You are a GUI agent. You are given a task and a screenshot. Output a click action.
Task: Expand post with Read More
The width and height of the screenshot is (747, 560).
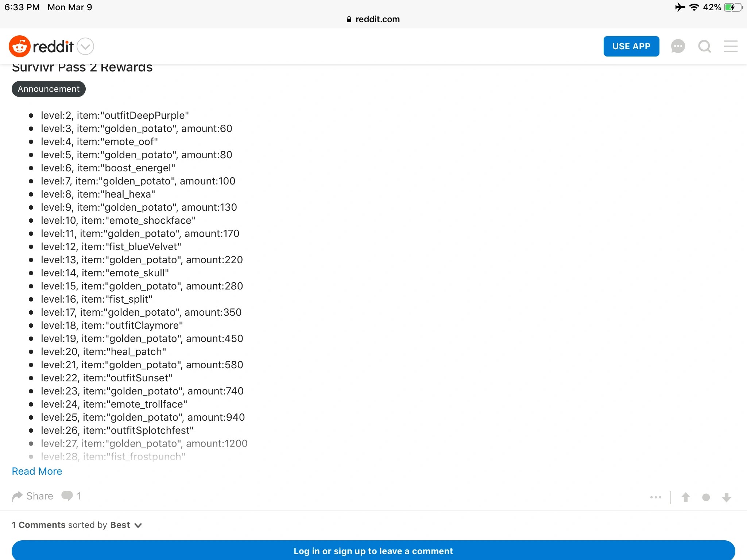(x=37, y=471)
